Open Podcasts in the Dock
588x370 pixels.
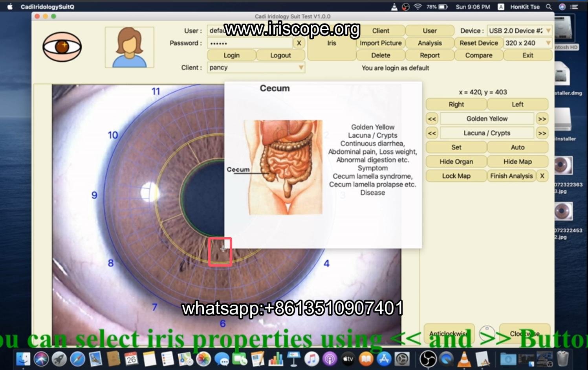click(330, 359)
